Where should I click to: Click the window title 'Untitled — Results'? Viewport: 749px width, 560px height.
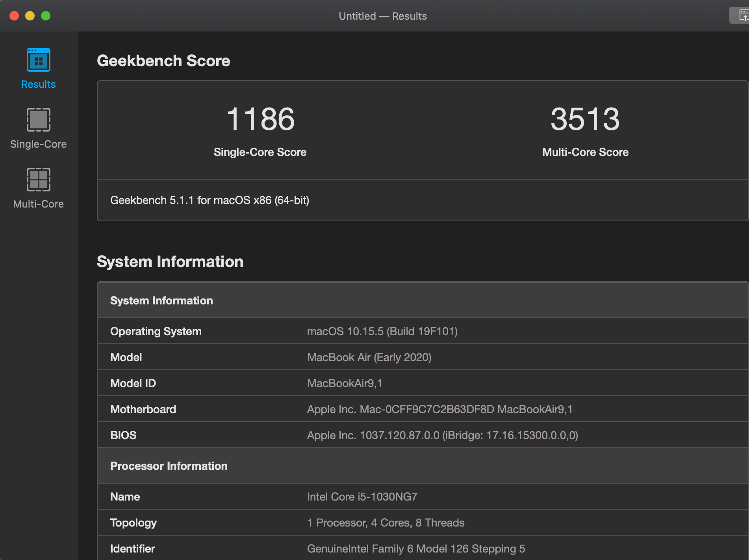[382, 16]
